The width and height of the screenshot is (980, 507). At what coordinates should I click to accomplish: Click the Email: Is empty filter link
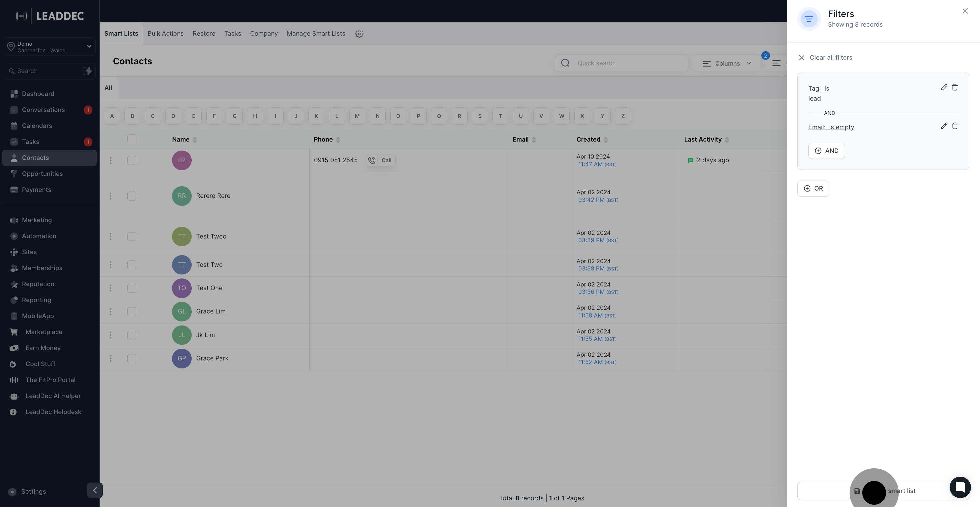831,127
